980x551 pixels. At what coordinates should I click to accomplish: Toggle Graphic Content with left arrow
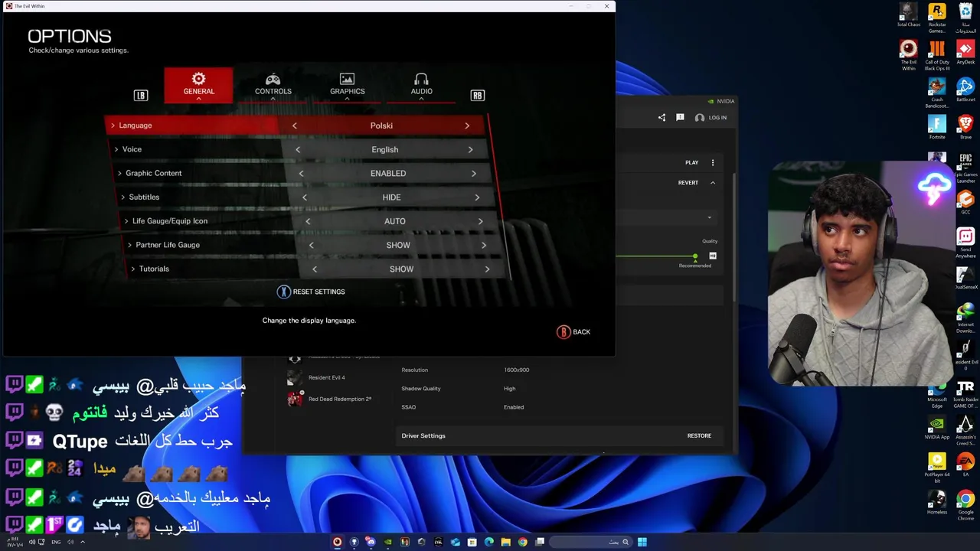click(301, 173)
